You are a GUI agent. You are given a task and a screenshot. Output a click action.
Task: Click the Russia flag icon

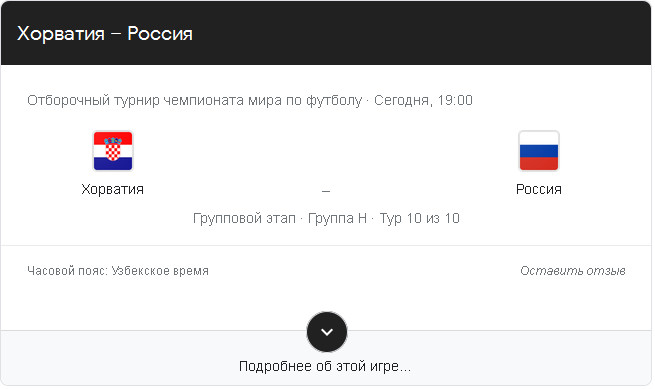click(x=539, y=151)
